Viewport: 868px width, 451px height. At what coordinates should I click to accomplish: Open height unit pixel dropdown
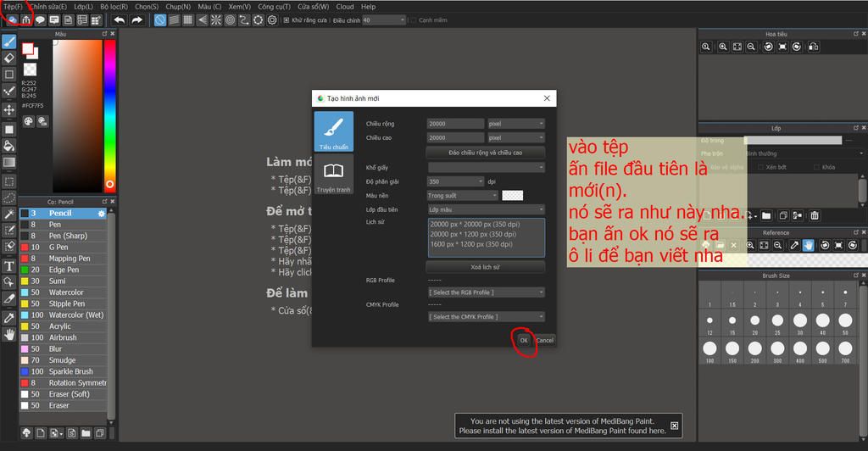click(516, 137)
